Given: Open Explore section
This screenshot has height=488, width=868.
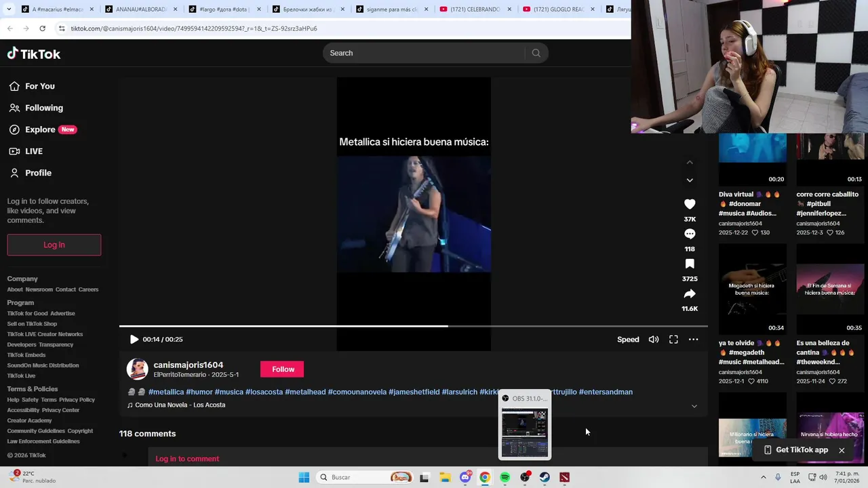Looking at the screenshot, I should tap(42, 129).
